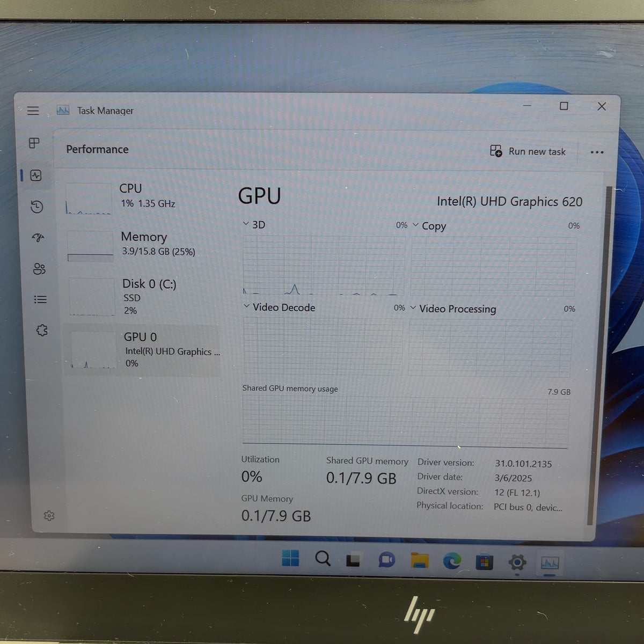This screenshot has width=644, height=644.
Task: Maximize the Task Manager window
Action: 564,106
